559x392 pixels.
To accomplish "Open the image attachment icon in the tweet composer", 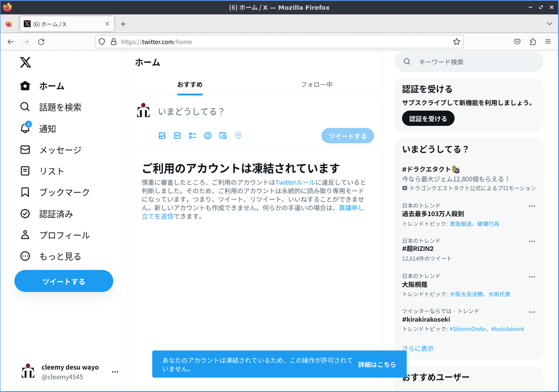I will tap(162, 135).
